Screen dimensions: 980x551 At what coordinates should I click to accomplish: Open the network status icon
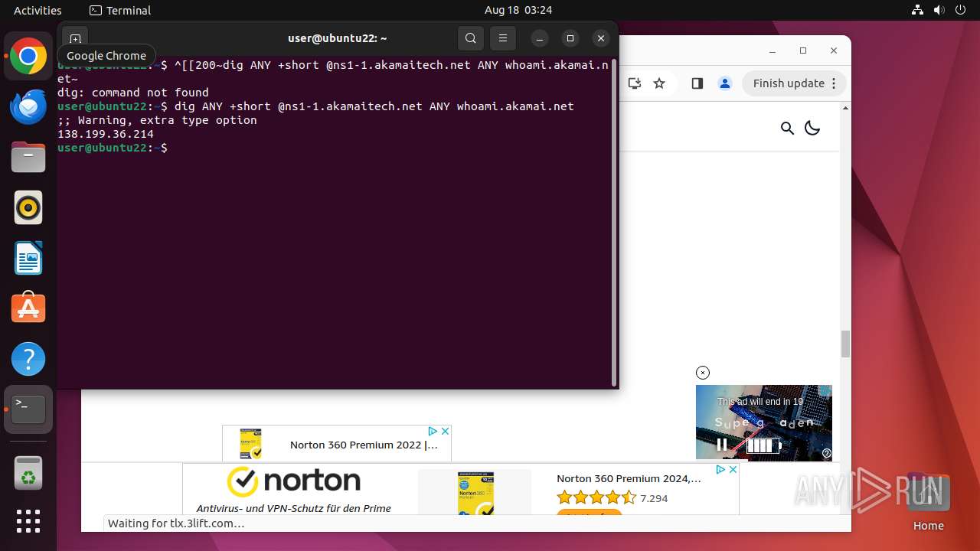click(917, 10)
